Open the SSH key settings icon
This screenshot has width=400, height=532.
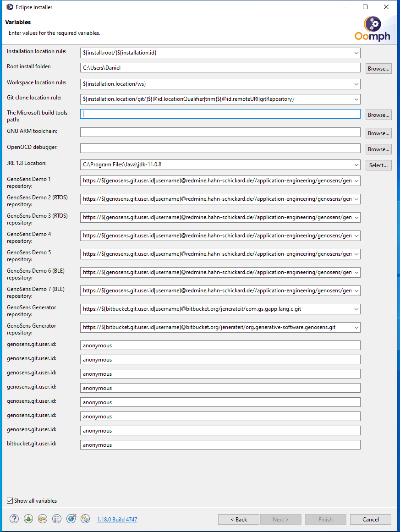coord(43,519)
